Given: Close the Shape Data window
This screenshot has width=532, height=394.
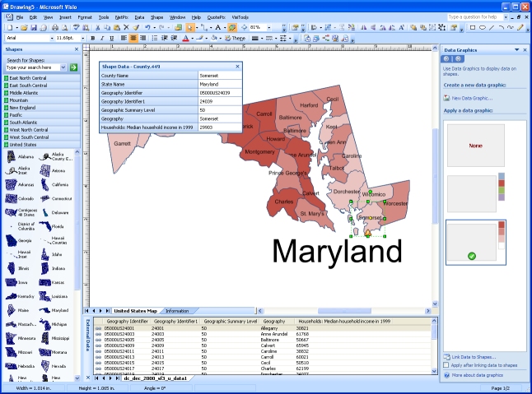Looking at the screenshot, I should point(237,67).
